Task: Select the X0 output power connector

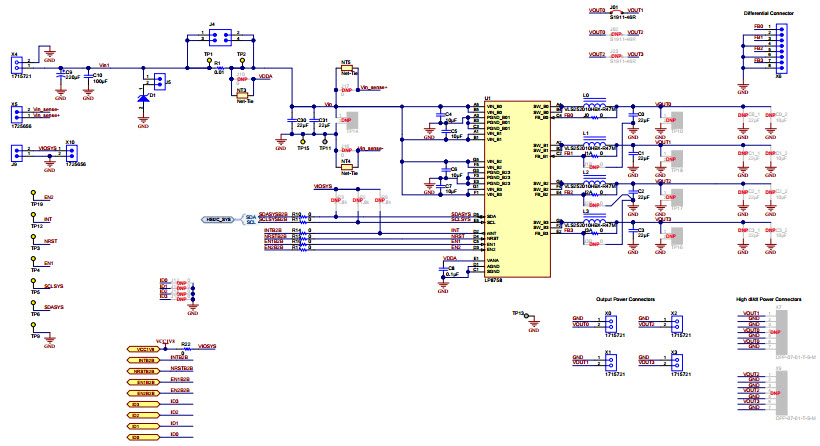Action: (x=610, y=324)
